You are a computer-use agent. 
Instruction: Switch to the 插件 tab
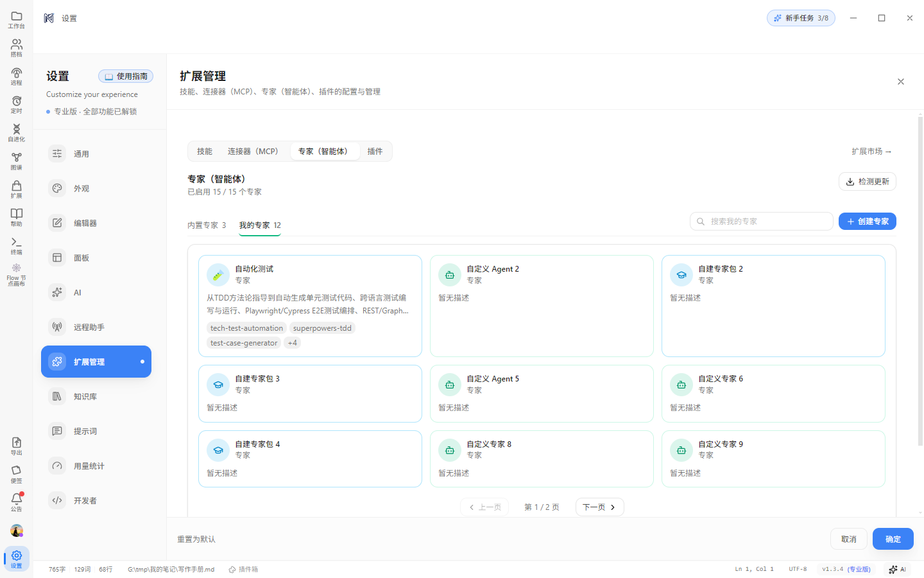[375, 152]
